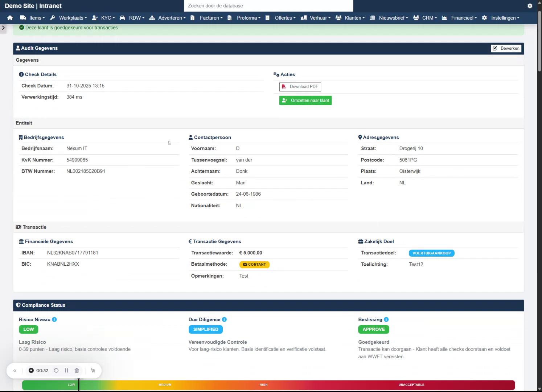
Task: Click the SIMPLIFIED due diligence badge
Action: click(206, 330)
